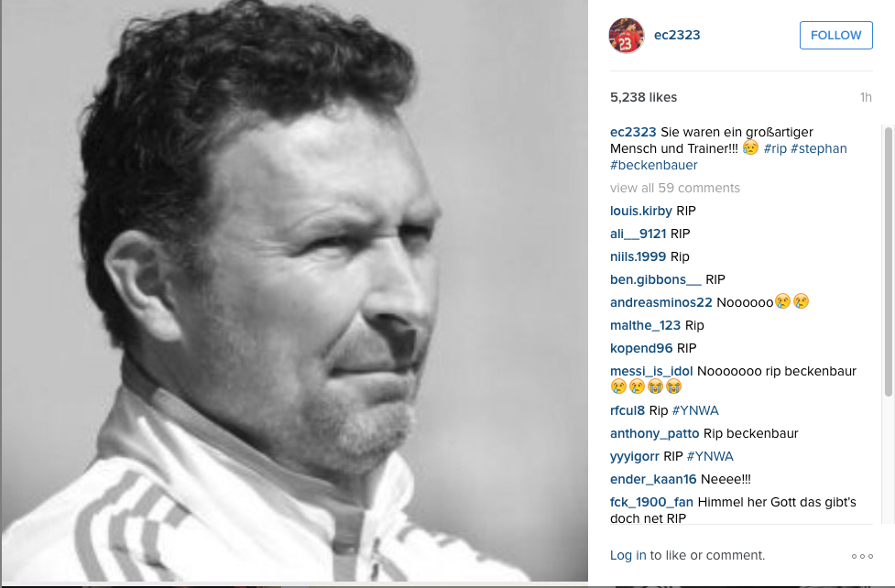Image resolution: width=895 pixels, height=588 pixels.
Task: Open the #rip hashtag
Action: (x=775, y=148)
